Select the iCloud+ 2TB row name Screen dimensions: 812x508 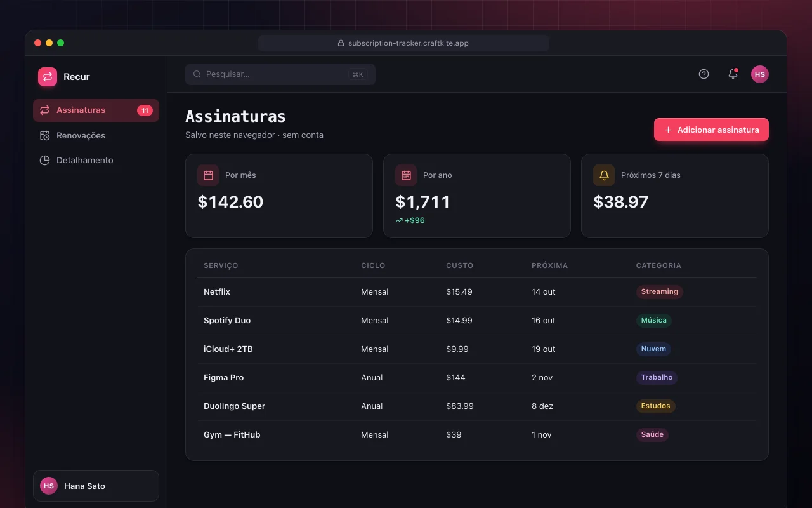pyautogui.click(x=228, y=349)
